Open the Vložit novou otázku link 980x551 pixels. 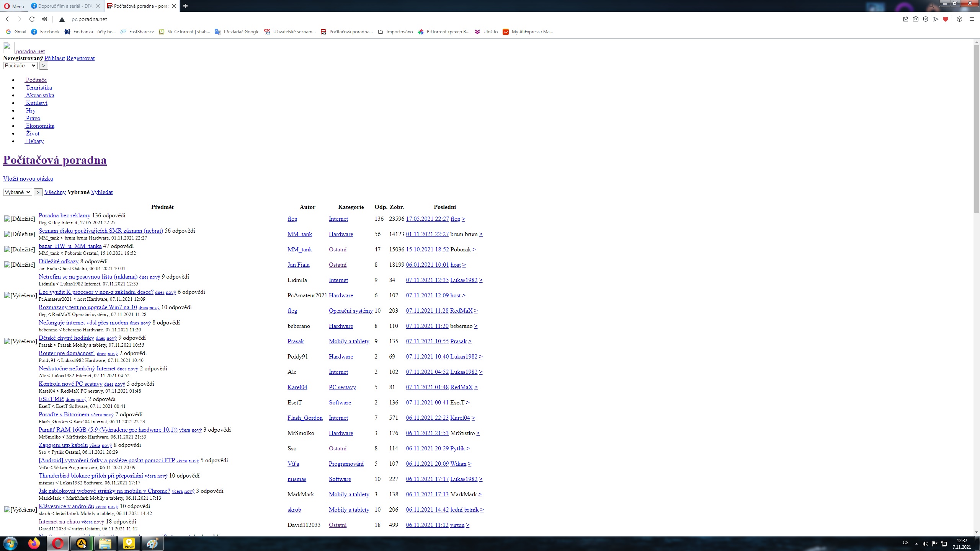click(x=28, y=179)
